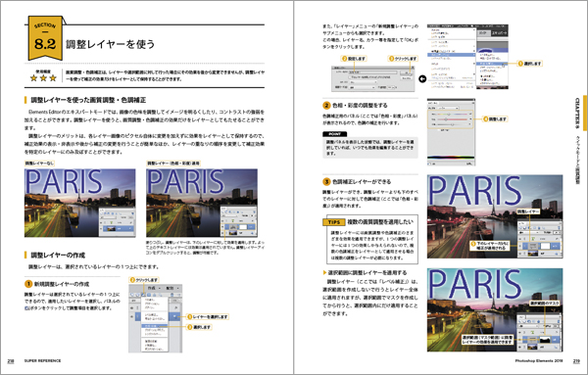Choose highlighted 新規調整レイヤー in Layer menu
588x375 pixels.
point(452,55)
